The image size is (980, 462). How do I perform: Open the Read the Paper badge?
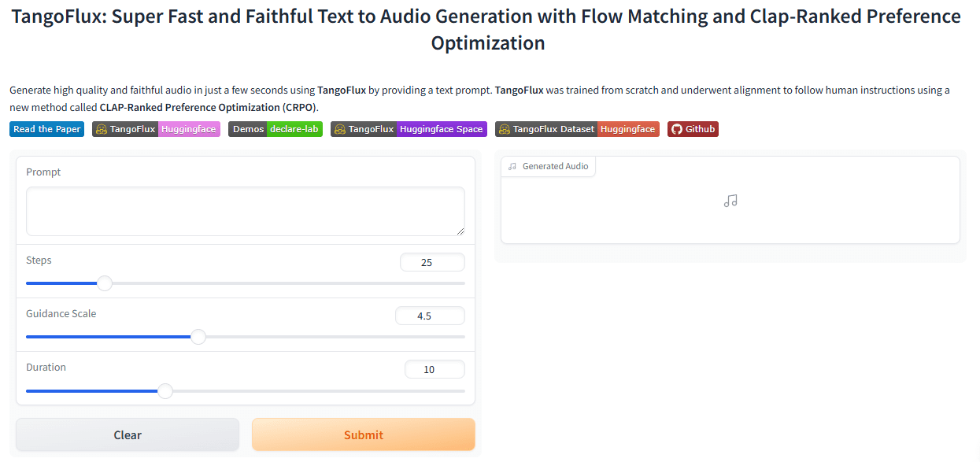(47, 129)
